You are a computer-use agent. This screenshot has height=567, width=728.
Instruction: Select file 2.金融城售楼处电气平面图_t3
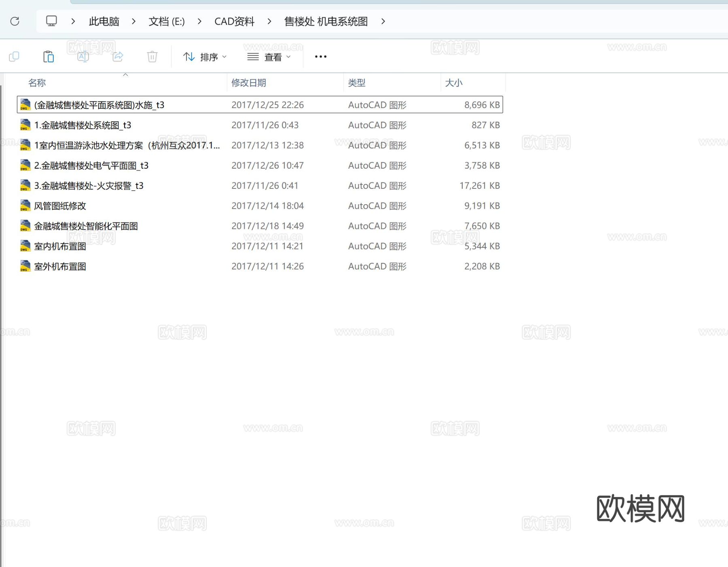(91, 166)
